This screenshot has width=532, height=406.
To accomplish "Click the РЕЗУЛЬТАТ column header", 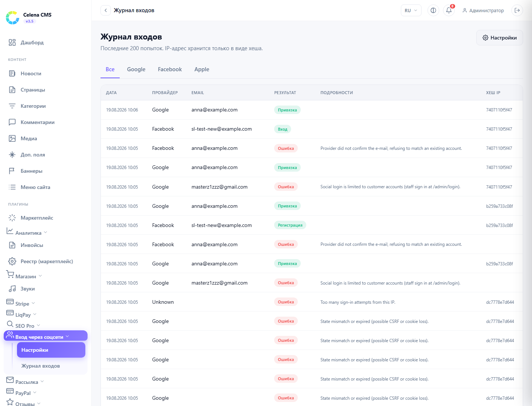I will tap(285, 93).
